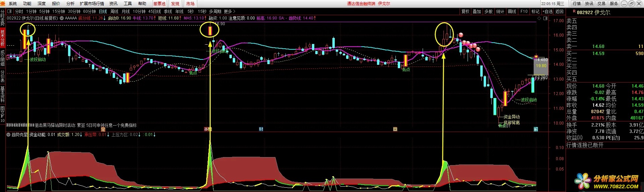Switch to 5分钟 period
The height and width of the screenshot is (192, 644).
pos(44,11)
